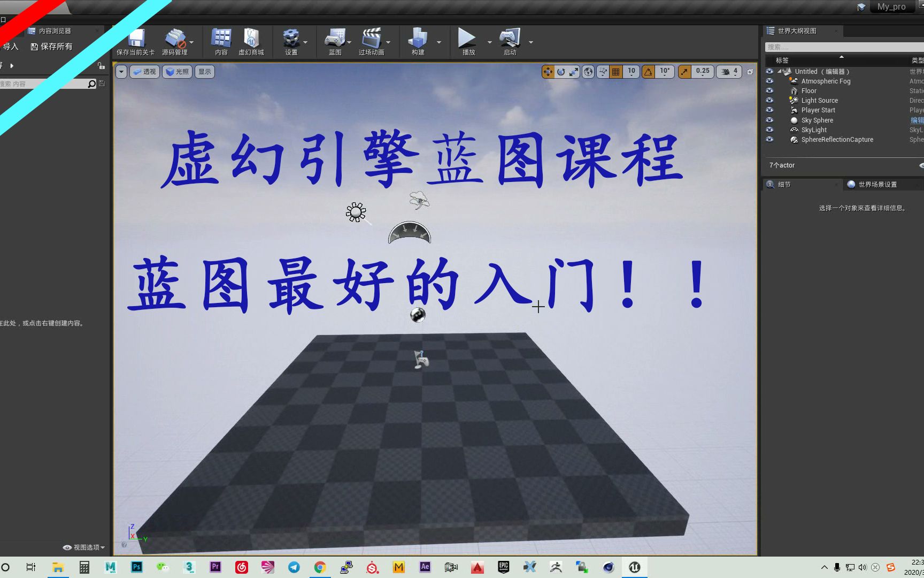
Task: Select the Atmospheric Fog icon in viewport
Action: pos(419,200)
